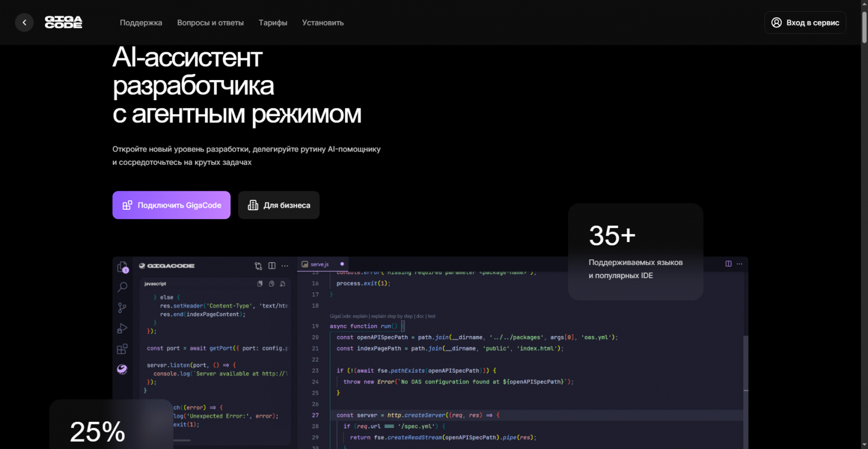Click the copy icon on the javascript snippet
The width and height of the screenshot is (868, 449).
click(x=271, y=283)
